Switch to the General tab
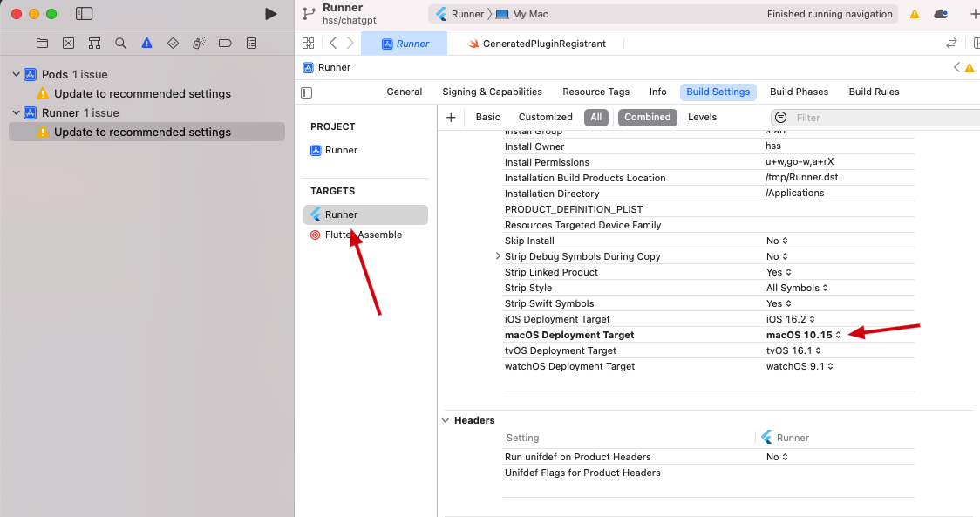The height and width of the screenshot is (517, 980). (x=405, y=92)
